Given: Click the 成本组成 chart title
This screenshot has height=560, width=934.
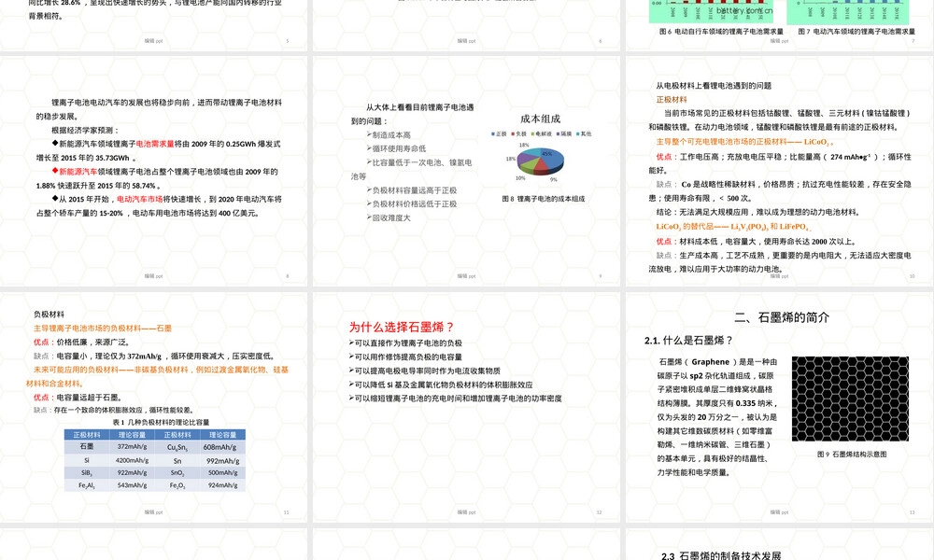Looking at the screenshot, I should pos(540,119).
